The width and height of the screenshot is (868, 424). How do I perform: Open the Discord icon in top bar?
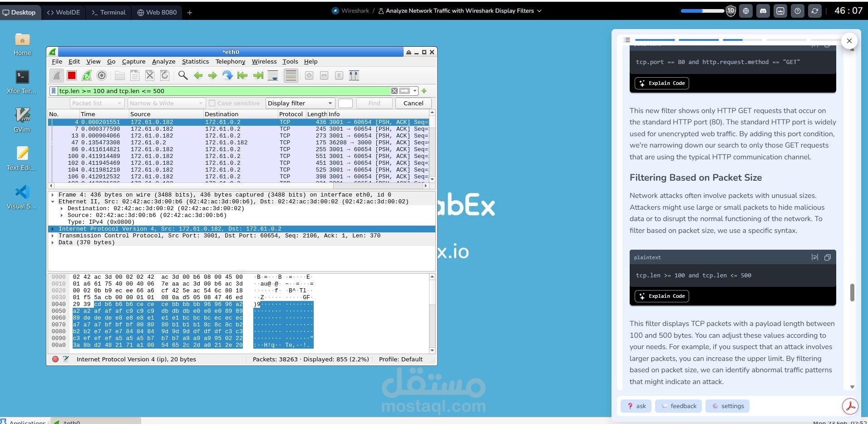pyautogui.click(x=763, y=11)
